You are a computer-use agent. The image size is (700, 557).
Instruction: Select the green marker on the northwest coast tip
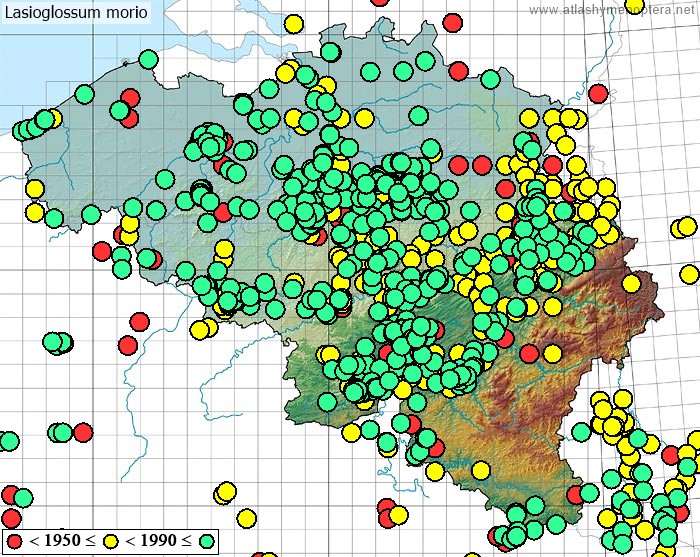click(x=148, y=59)
